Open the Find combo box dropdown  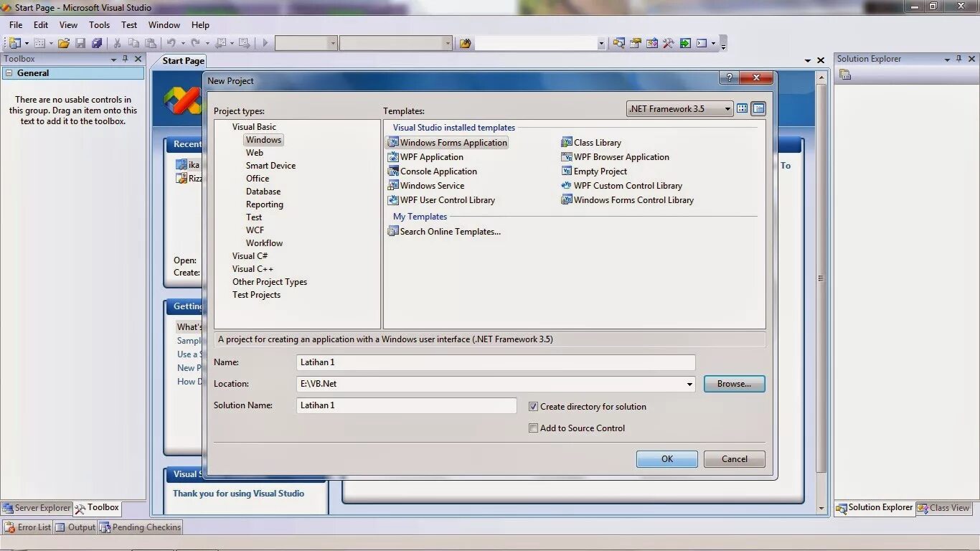click(601, 44)
